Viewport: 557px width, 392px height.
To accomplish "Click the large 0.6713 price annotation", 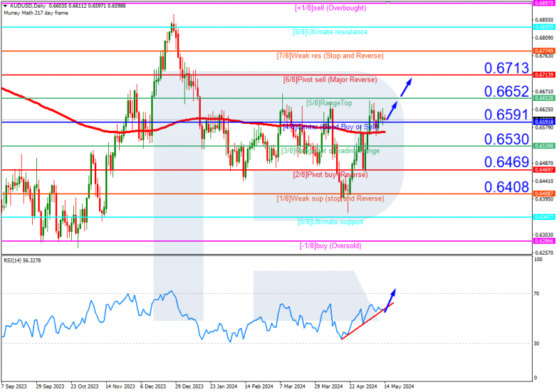I will 506,68.
